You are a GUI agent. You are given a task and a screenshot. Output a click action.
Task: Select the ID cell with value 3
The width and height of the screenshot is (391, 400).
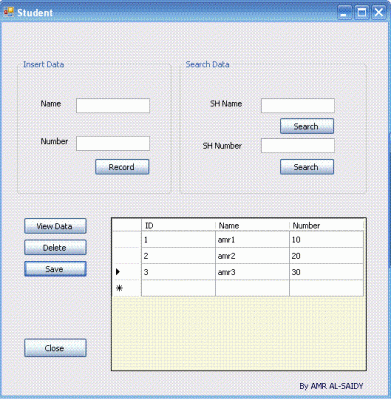178,272
